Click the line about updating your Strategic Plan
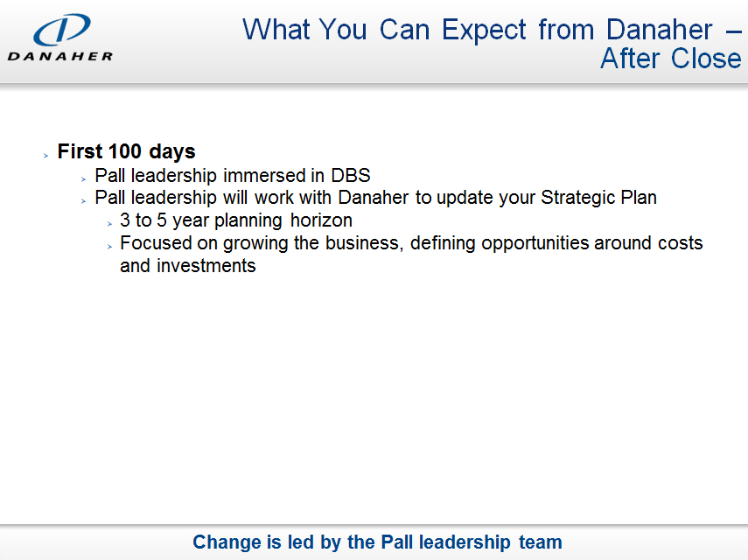Image resolution: width=748 pixels, height=560 pixels. click(x=375, y=198)
